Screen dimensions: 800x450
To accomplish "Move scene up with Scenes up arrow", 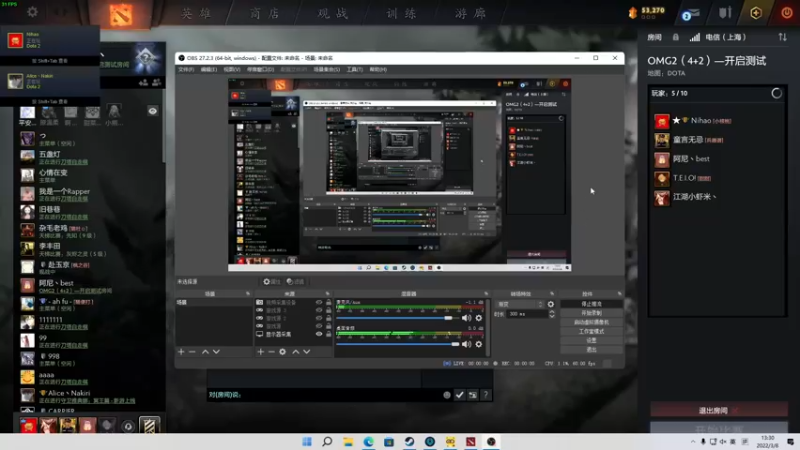I will (x=205, y=352).
